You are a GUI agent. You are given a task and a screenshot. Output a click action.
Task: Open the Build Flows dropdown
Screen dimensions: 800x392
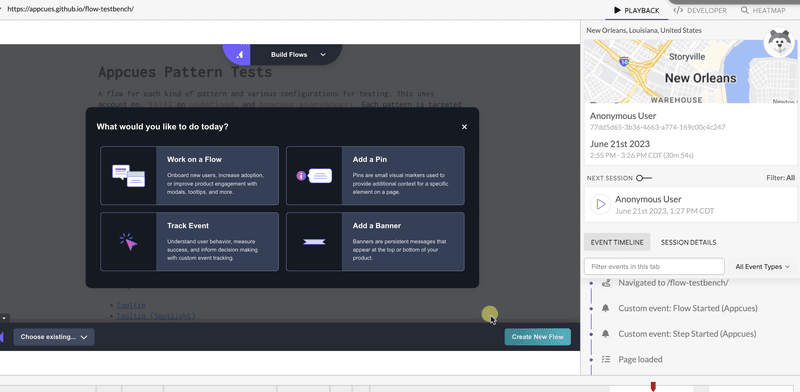[x=298, y=55]
